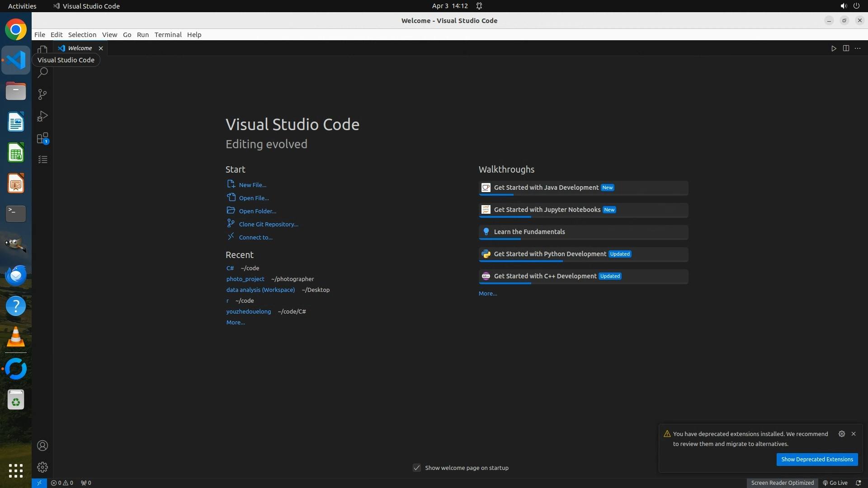Image resolution: width=868 pixels, height=488 pixels.
Task: Click the remote window status bar icon
Action: (x=39, y=483)
